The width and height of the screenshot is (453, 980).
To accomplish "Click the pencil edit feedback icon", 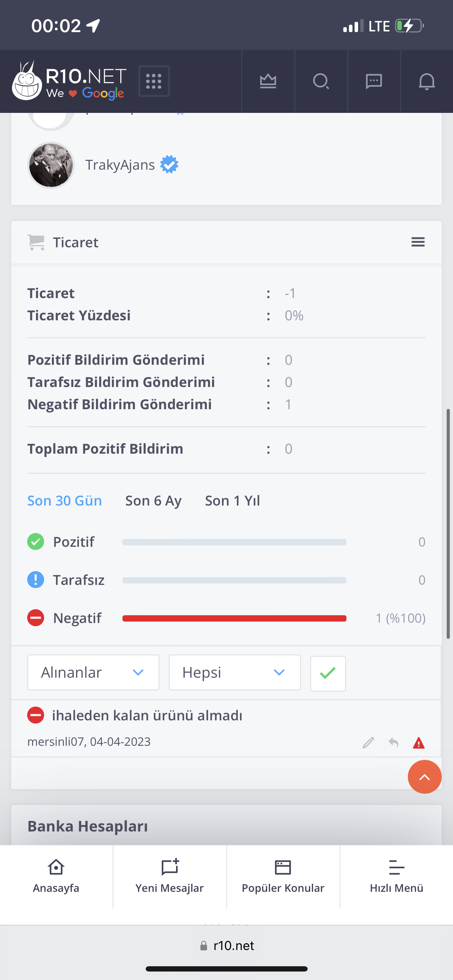I will tap(368, 743).
